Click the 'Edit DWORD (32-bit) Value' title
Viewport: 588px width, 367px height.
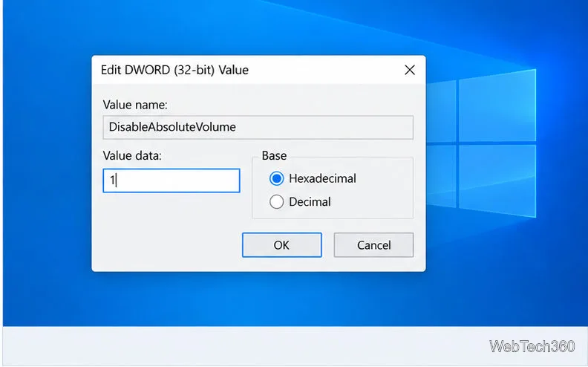click(x=174, y=70)
